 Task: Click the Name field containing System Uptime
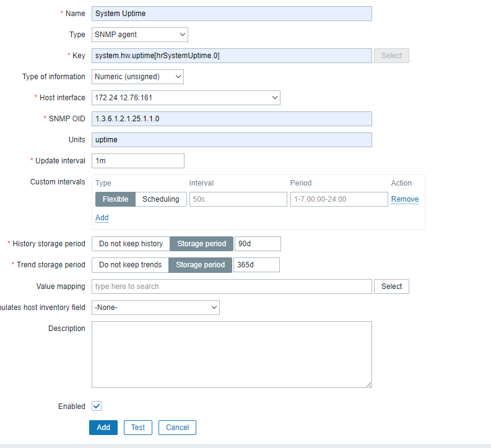232,14
